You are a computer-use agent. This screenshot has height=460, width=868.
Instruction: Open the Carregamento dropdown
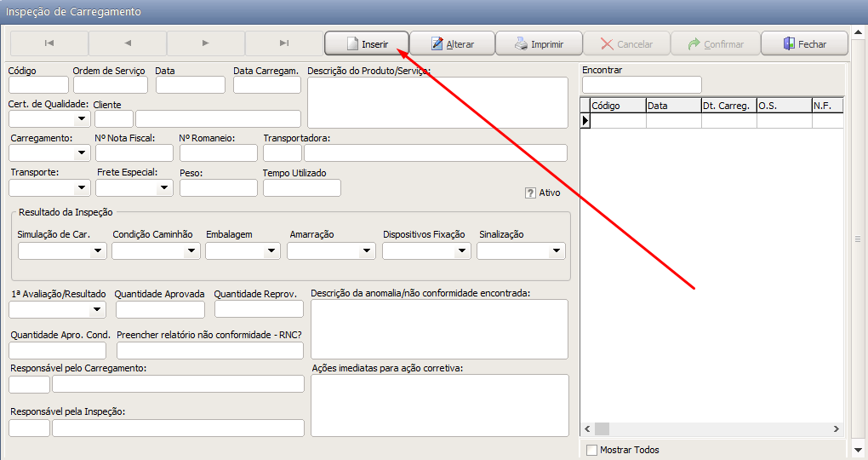82,153
